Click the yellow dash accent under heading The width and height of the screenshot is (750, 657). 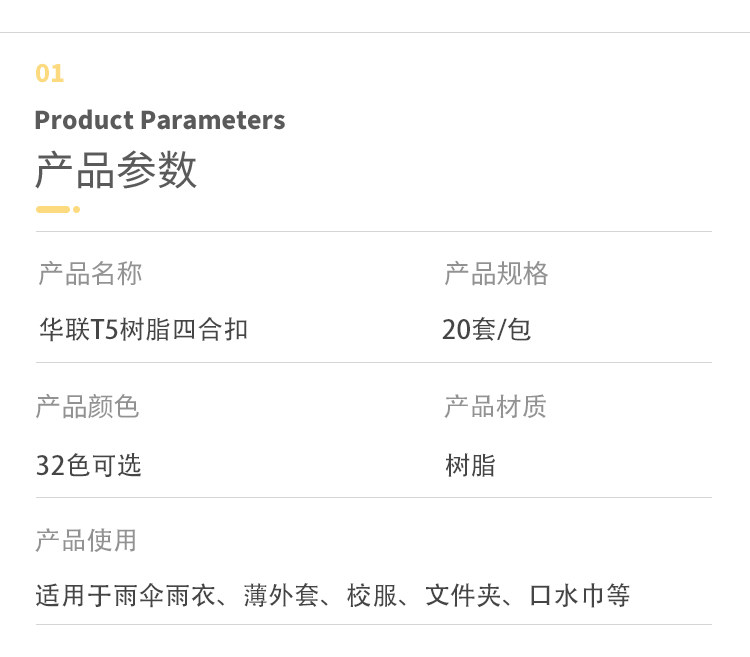53,209
